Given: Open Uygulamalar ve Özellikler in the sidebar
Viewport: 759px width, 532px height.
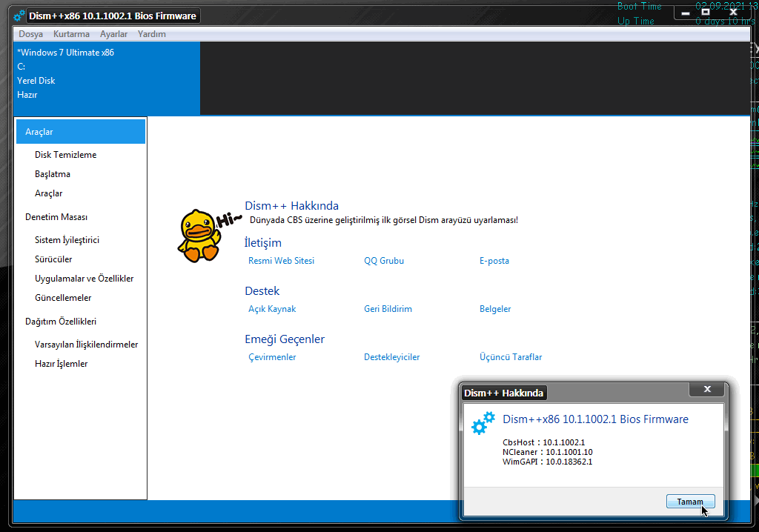Looking at the screenshot, I should [84, 279].
